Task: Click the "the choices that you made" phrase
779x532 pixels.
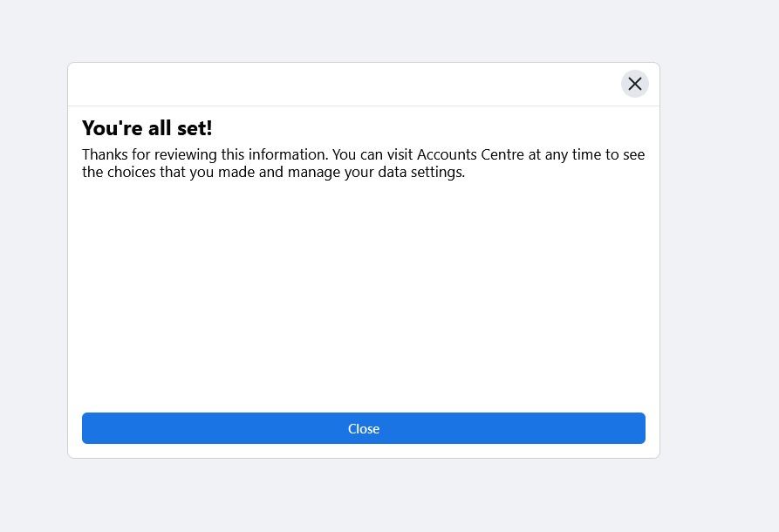Action: [x=168, y=173]
